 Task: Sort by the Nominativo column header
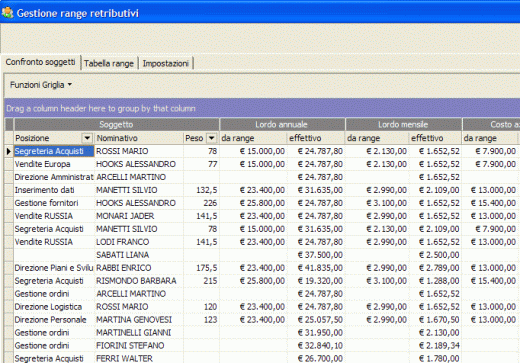point(139,138)
